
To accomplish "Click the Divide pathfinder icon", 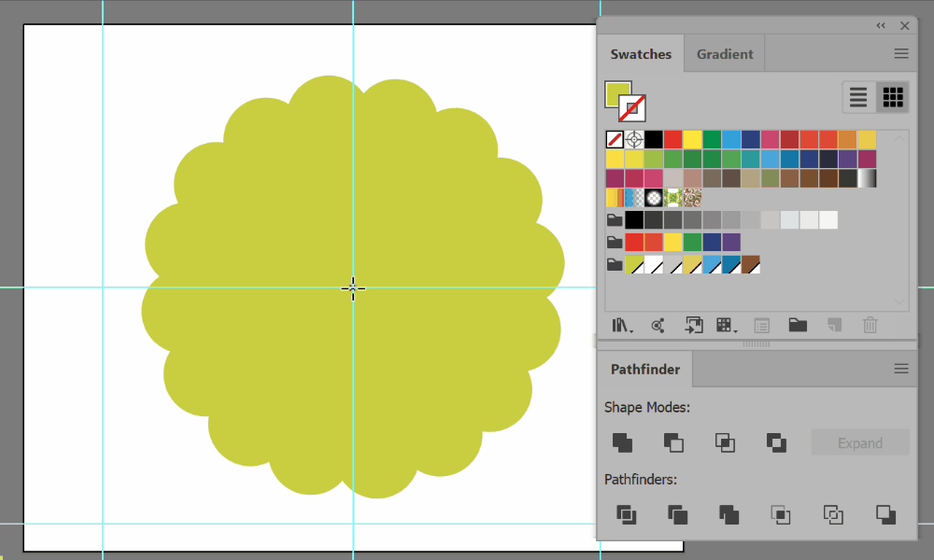I will (x=626, y=515).
